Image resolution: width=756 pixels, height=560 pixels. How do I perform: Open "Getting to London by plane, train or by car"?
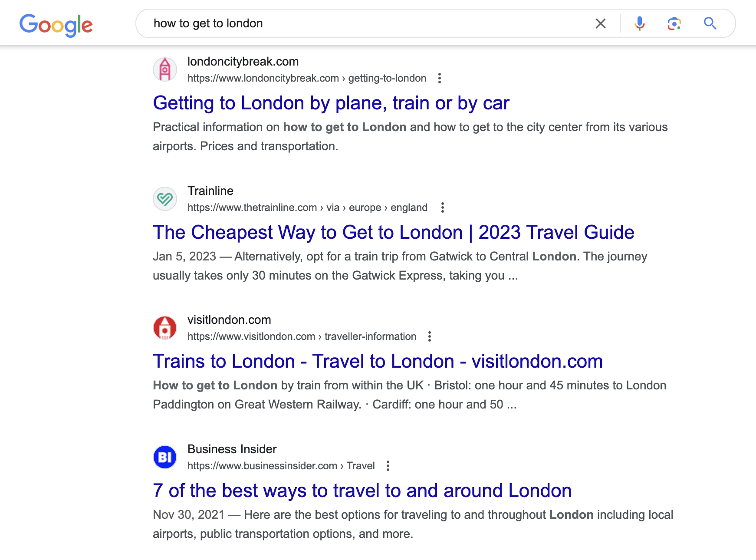pos(331,103)
